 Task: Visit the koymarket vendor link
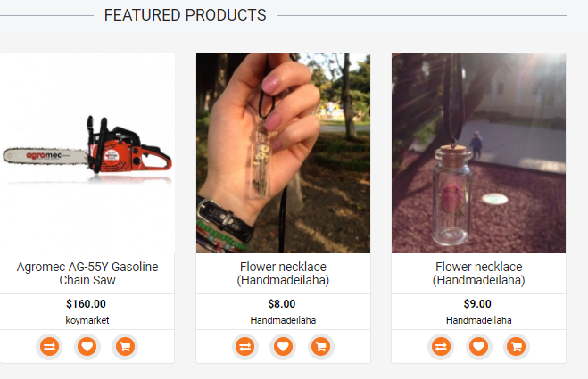(x=87, y=320)
